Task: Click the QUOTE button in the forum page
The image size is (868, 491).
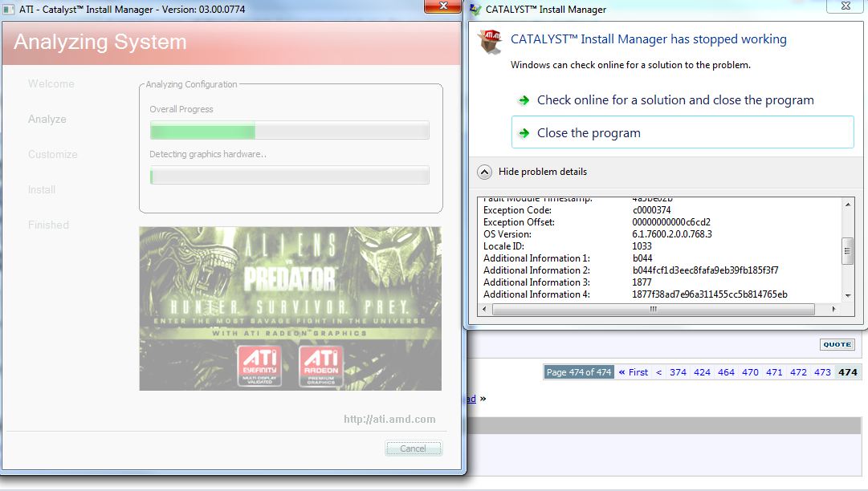Action: click(x=837, y=344)
